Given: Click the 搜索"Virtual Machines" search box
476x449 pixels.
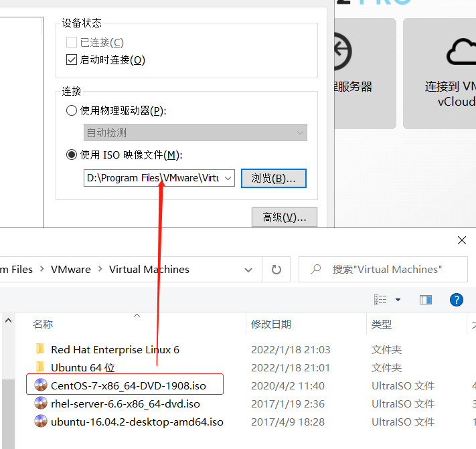Looking at the screenshot, I should coord(383,270).
